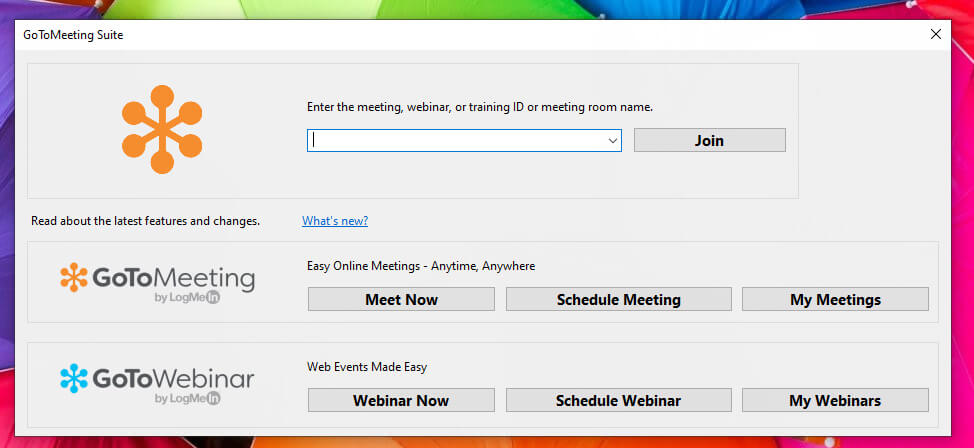Open My Meetings

click(x=835, y=300)
